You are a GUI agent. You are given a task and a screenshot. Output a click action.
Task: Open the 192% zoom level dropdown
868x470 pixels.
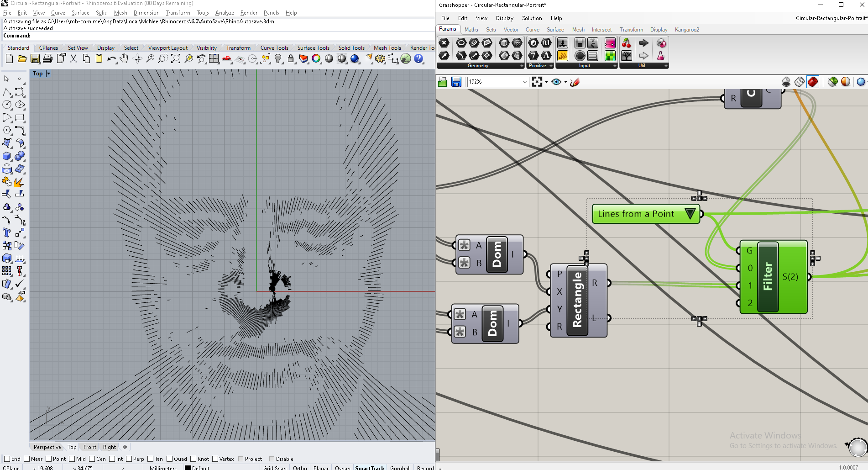click(x=525, y=82)
